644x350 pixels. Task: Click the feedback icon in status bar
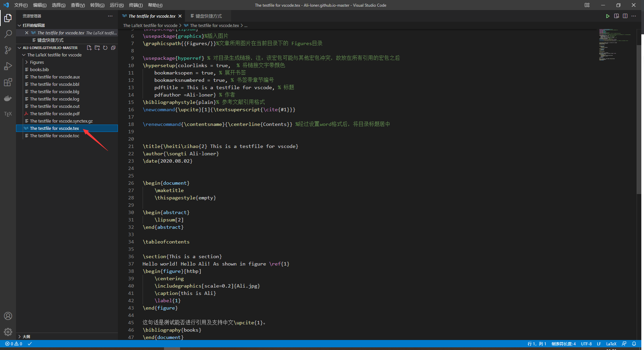click(x=624, y=344)
